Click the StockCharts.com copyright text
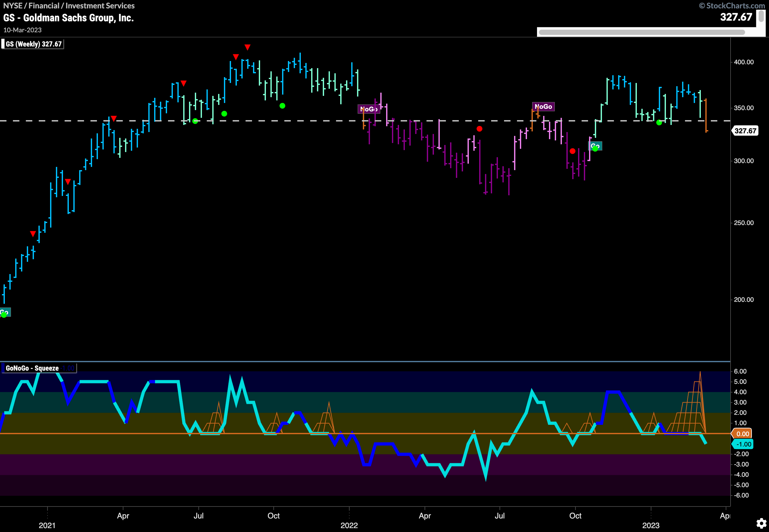The height and width of the screenshot is (532, 769). [732, 6]
